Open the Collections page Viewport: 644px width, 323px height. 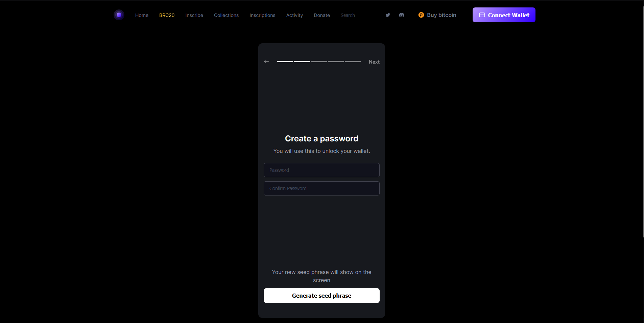click(x=226, y=15)
